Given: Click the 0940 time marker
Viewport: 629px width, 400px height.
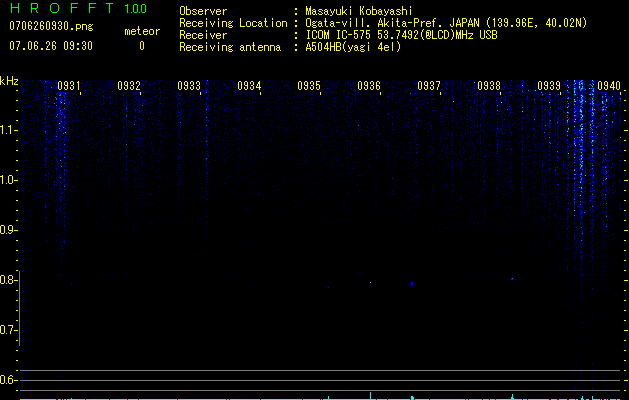Looking at the screenshot, I should [609, 85].
